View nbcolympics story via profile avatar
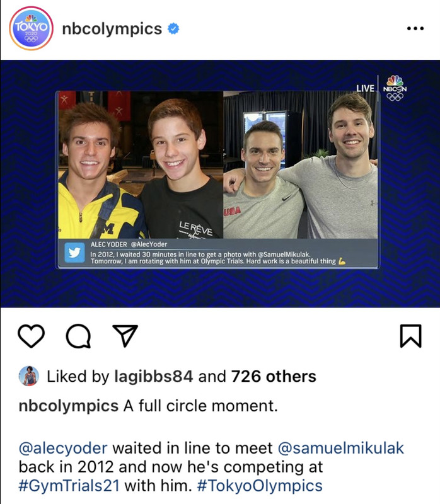This screenshot has width=440, height=504. 31,28
